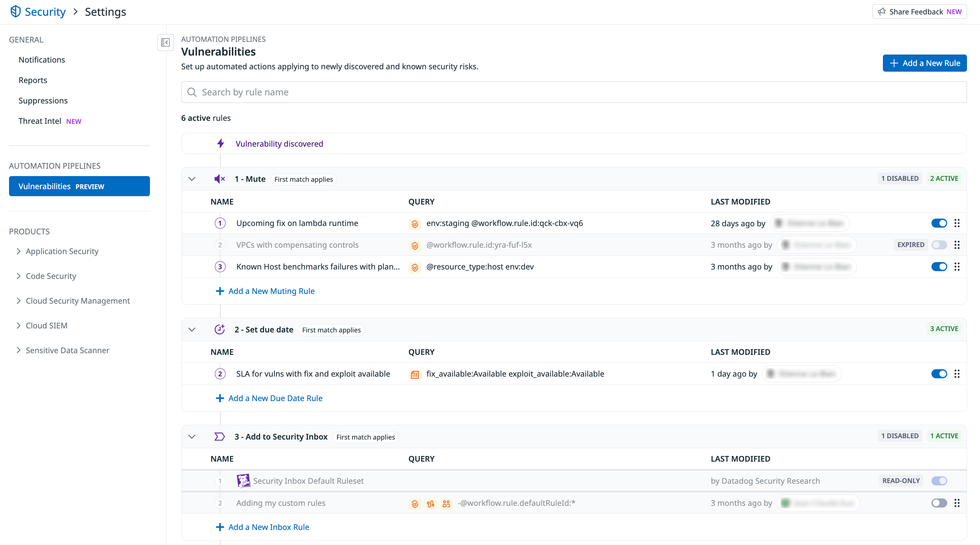This screenshot has height=545, width=980.
Task: Expand Application Security in the sidebar
Action: point(62,251)
